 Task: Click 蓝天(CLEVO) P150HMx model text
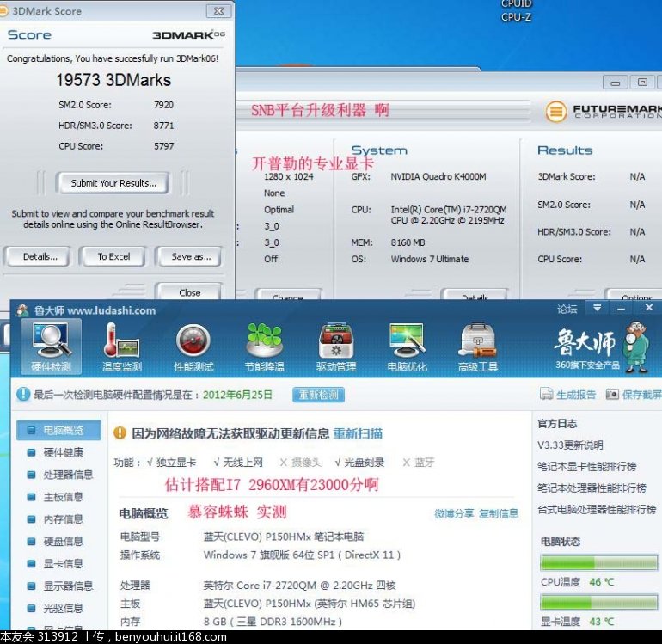pyautogui.click(x=284, y=537)
